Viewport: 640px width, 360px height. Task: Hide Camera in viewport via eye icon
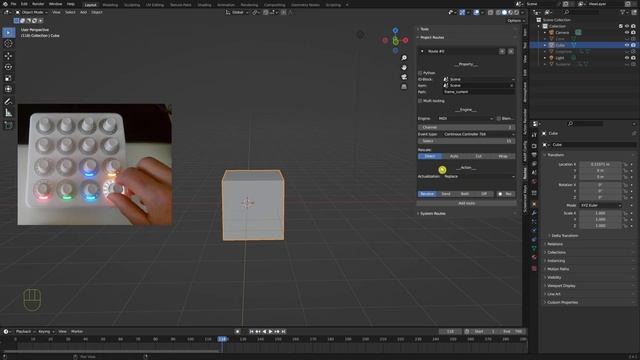tap(627, 32)
